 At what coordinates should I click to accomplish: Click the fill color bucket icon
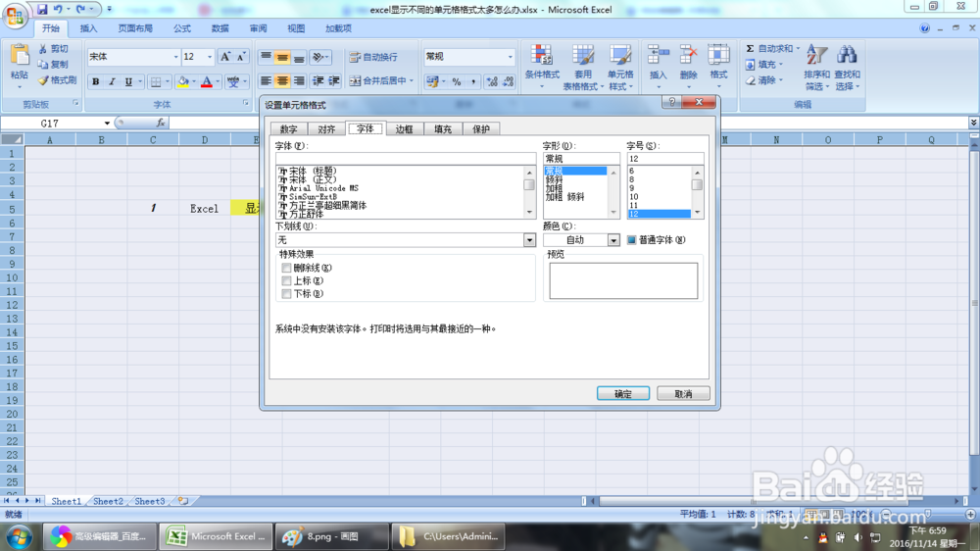(x=182, y=81)
